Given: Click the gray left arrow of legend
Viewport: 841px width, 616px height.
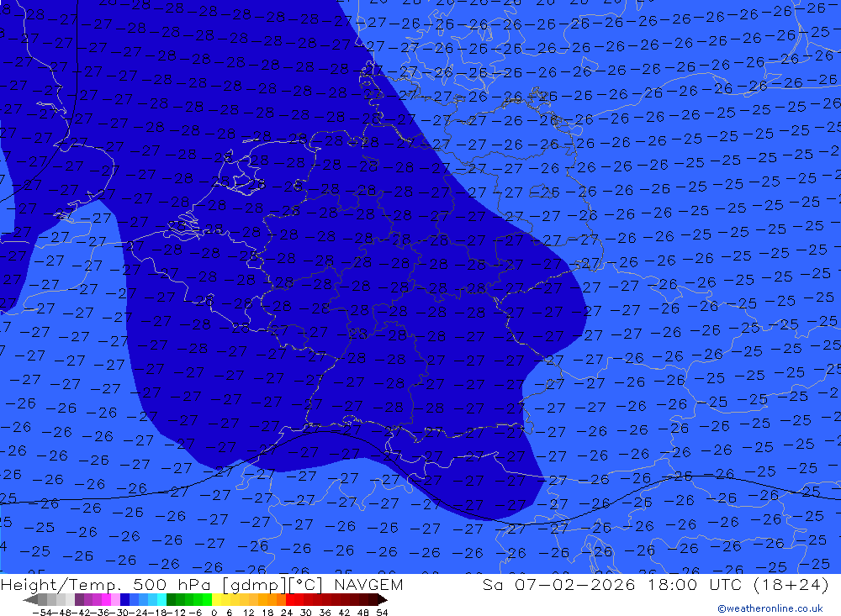Looking at the screenshot, I should [30, 600].
